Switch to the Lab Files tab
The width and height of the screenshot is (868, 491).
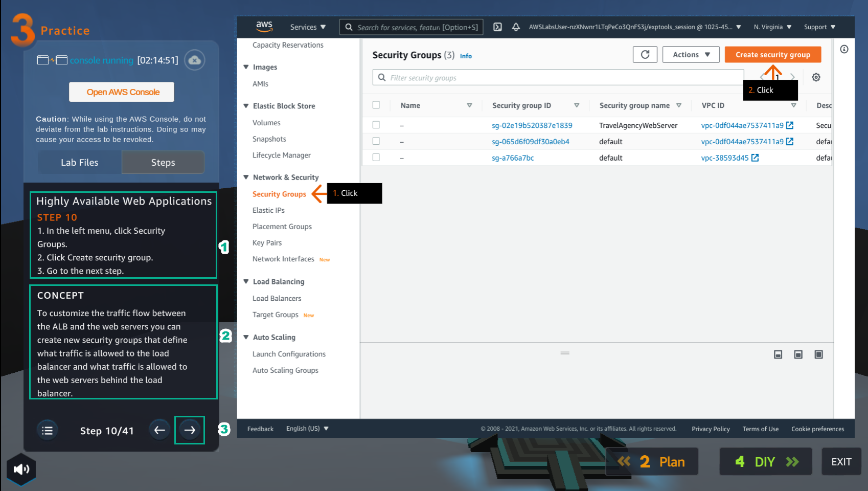[79, 162]
